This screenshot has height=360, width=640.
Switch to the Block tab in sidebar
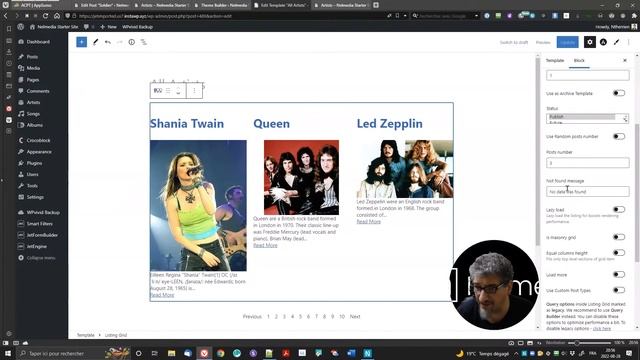coord(579,60)
